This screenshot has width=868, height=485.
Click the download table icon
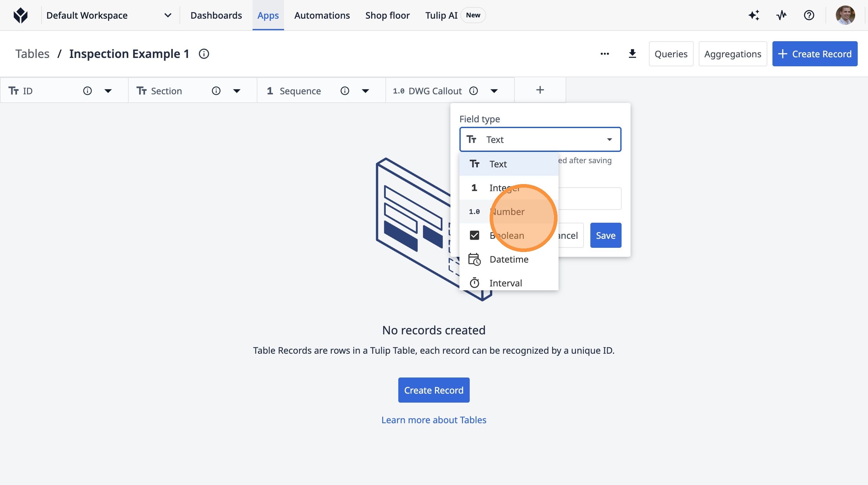pos(632,54)
